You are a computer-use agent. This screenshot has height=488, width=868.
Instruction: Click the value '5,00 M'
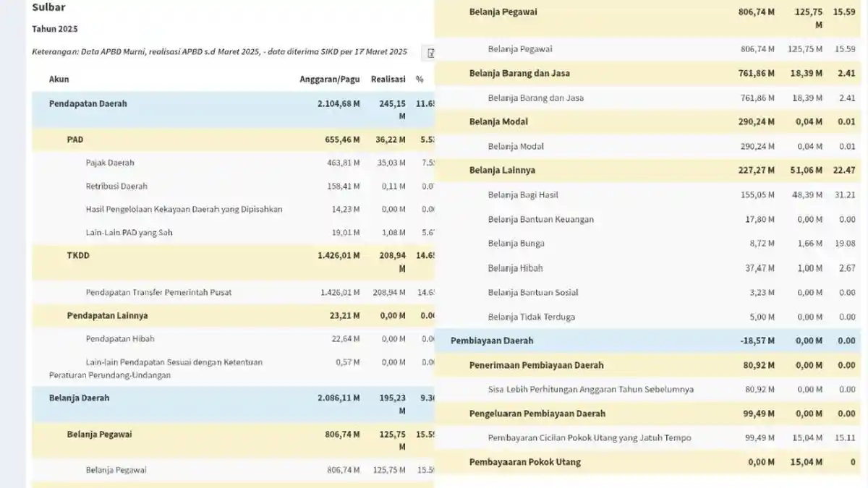[x=762, y=317]
